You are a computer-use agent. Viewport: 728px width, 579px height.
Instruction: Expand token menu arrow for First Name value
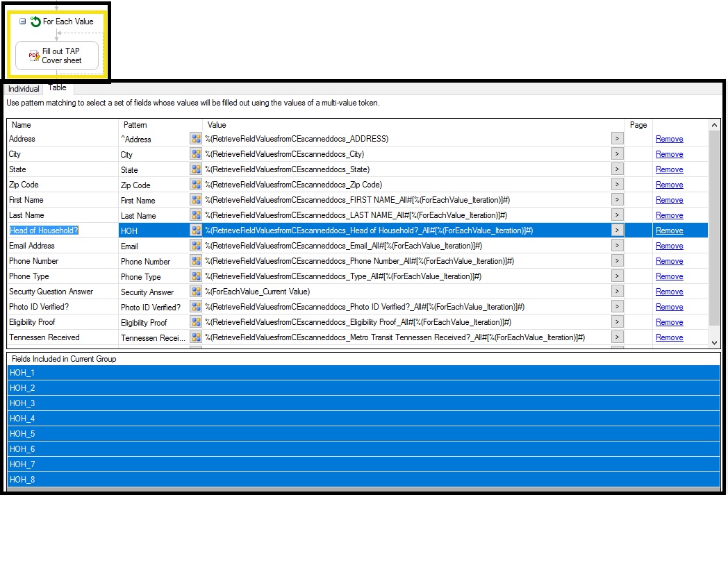617,200
